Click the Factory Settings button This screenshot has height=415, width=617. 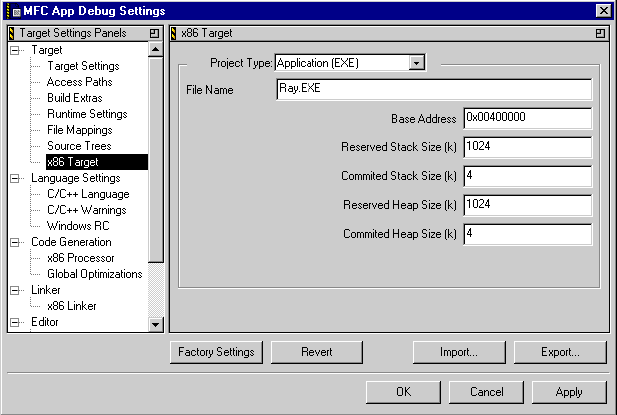(216, 352)
